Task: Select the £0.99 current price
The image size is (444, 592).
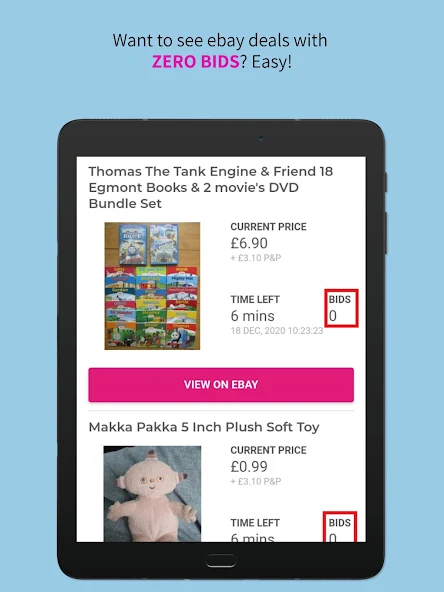Action: (x=249, y=467)
